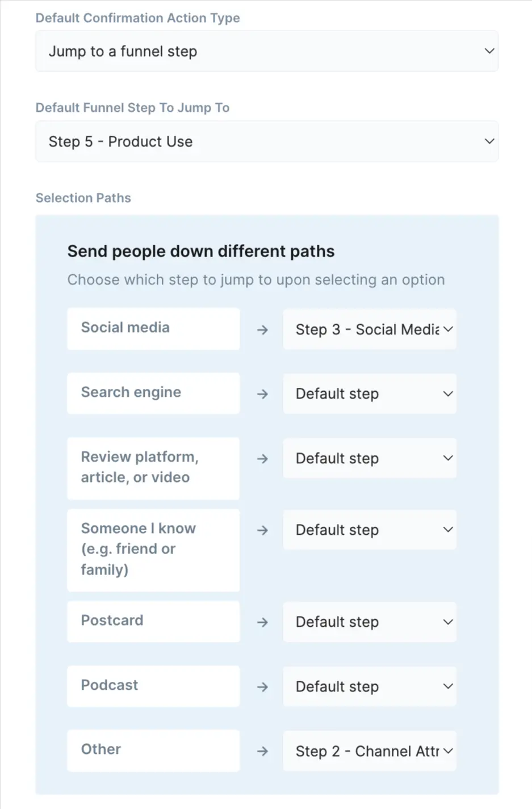Change the destination step for Postcard
The height and width of the screenshot is (809, 532).
pos(369,622)
